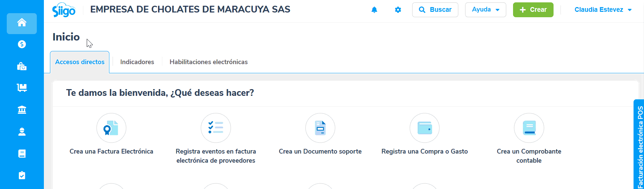The image size is (644, 189).
Task: Click the 'Crea un Comprobante contable' link
Action: 529,156
